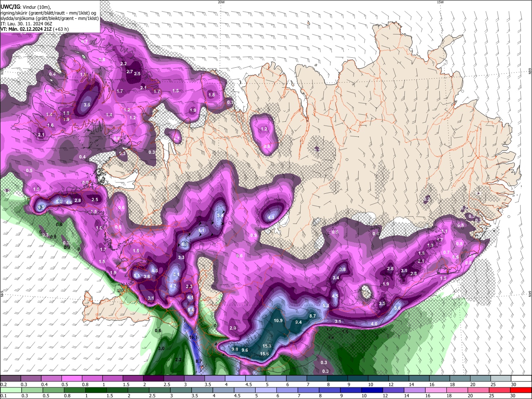Viewport: 532px width, 399px height.
Task: Click the 1.1 value in the east
Action: click(444, 231)
